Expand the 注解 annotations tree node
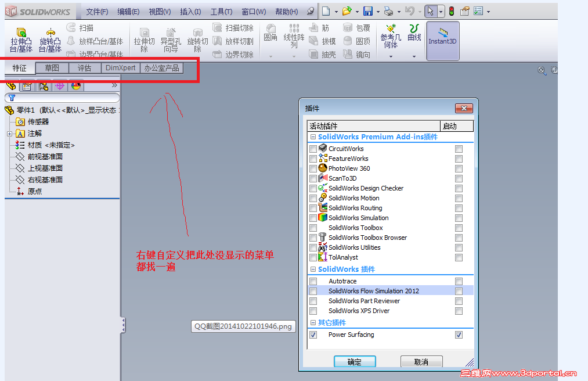Viewport: 588px width, 381px height. [9, 134]
